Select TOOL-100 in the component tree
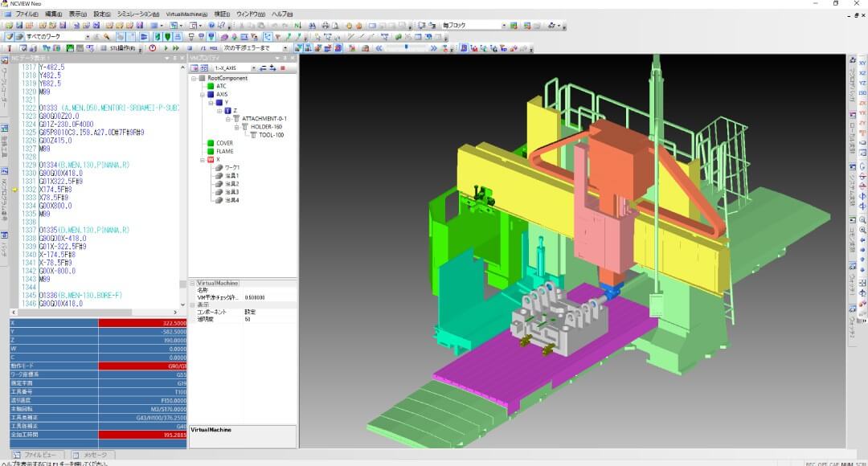Viewport: 868px width, 466px height. point(271,135)
